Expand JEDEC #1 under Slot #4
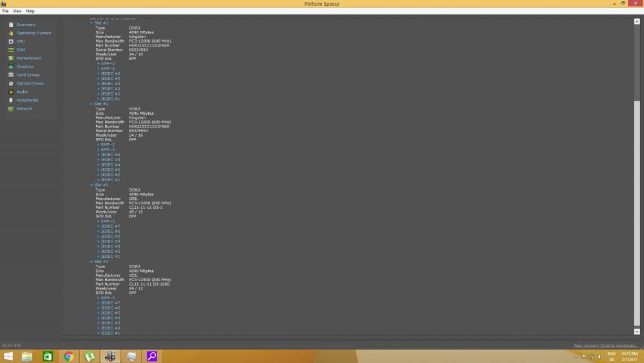 click(98, 333)
